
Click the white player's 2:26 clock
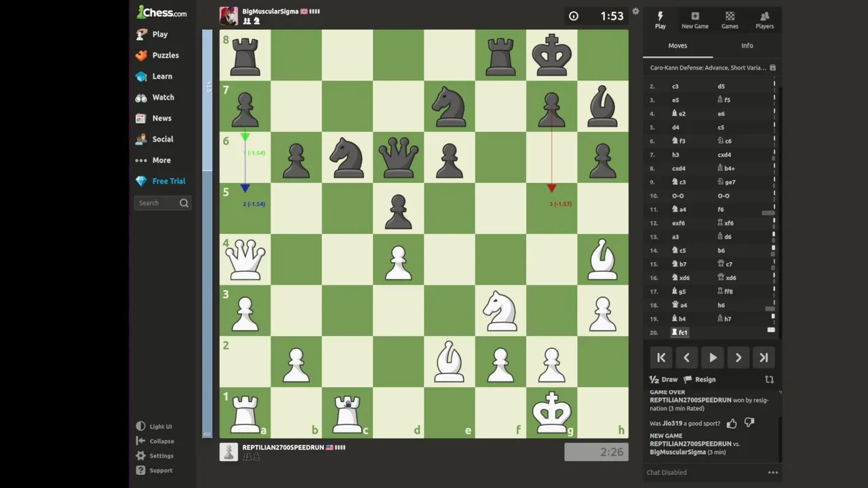pos(596,452)
